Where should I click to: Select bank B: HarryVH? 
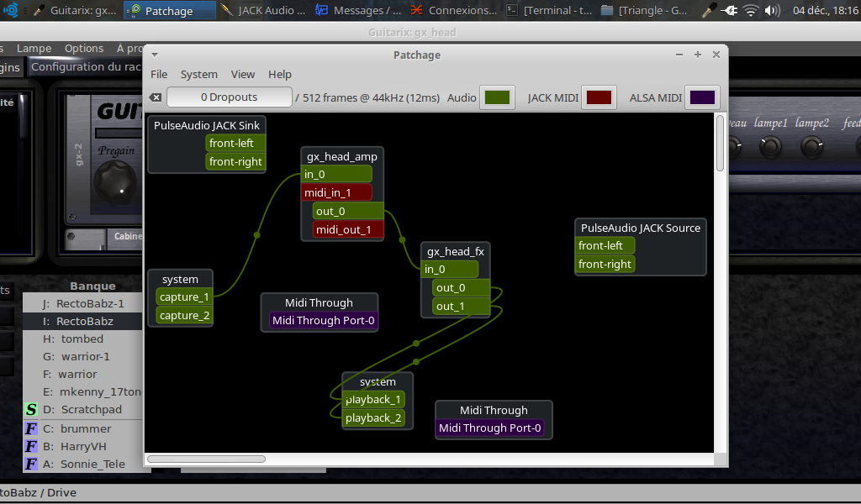coord(83,446)
